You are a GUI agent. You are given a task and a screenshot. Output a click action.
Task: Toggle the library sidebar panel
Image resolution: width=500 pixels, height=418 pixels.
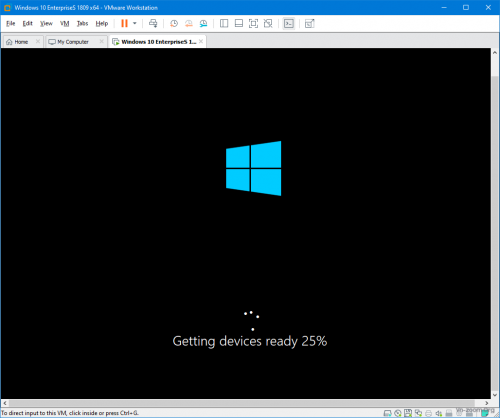click(224, 23)
